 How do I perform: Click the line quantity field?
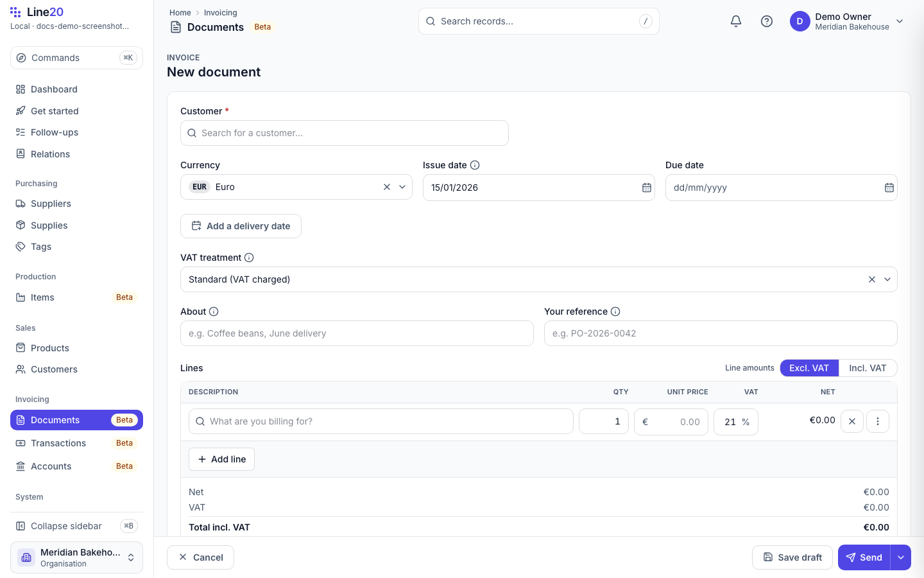tap(604, 421)
